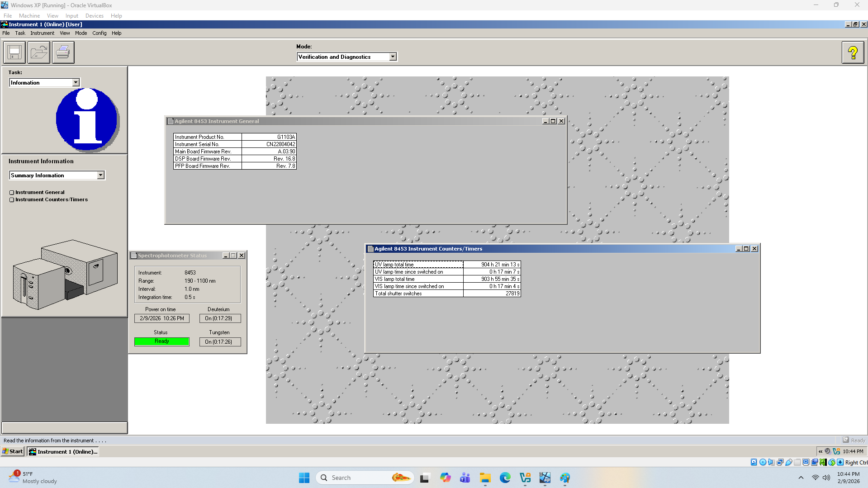
Task: Click the Save floppy disk toolbar icon
Action: (14, 52)
